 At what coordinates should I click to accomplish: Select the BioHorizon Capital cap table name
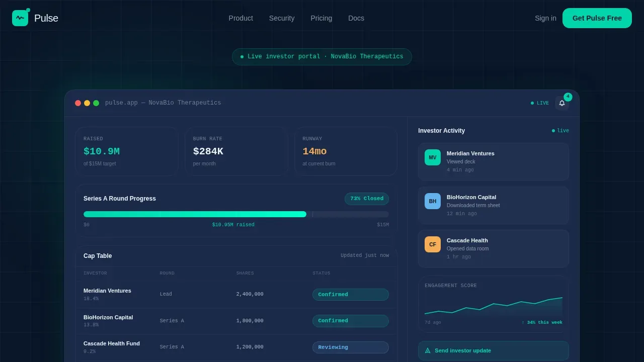point(108,317)
